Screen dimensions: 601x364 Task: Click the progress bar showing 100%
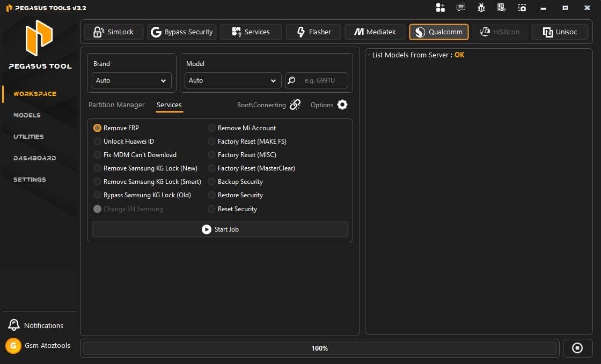tap(319, 348)
